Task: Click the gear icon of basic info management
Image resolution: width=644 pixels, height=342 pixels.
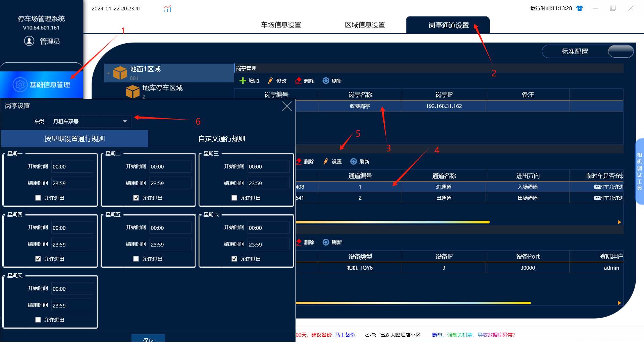Action: (20, 85)
